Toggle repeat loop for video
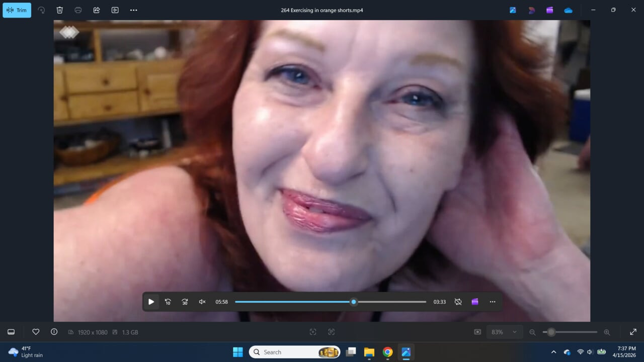The width and height of the screenshot is (644, 362). tap(458, 302)
